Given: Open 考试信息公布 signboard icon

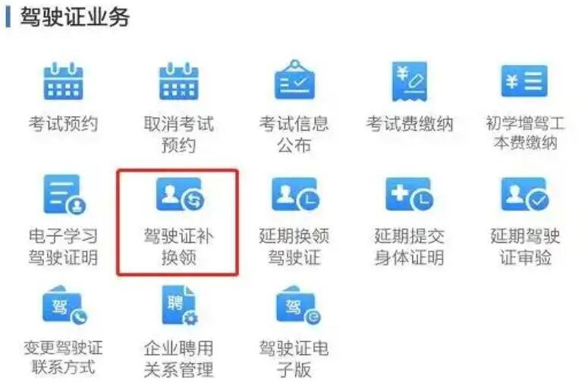Looking at the screenshot, I should point(294,80).
